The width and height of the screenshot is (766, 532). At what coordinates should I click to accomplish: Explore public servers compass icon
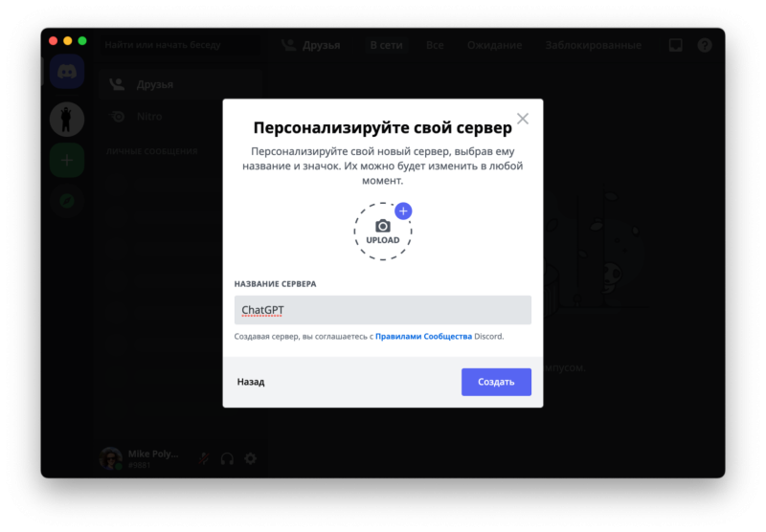pos(67,201)
